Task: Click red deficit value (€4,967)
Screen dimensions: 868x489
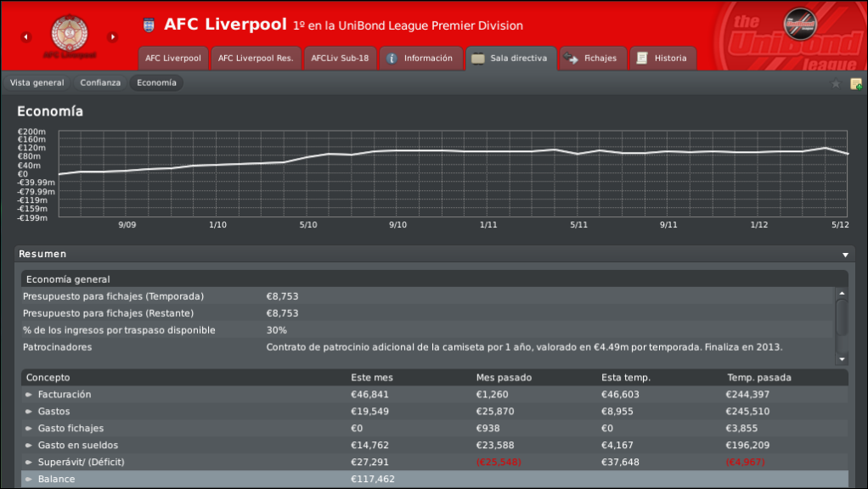Action: (746, 463)
